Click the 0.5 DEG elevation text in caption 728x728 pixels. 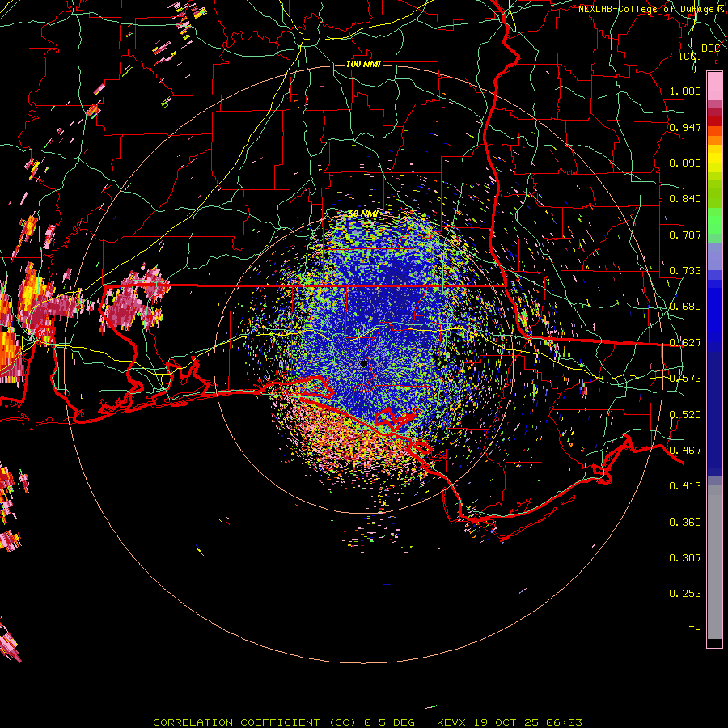point(389,722)
